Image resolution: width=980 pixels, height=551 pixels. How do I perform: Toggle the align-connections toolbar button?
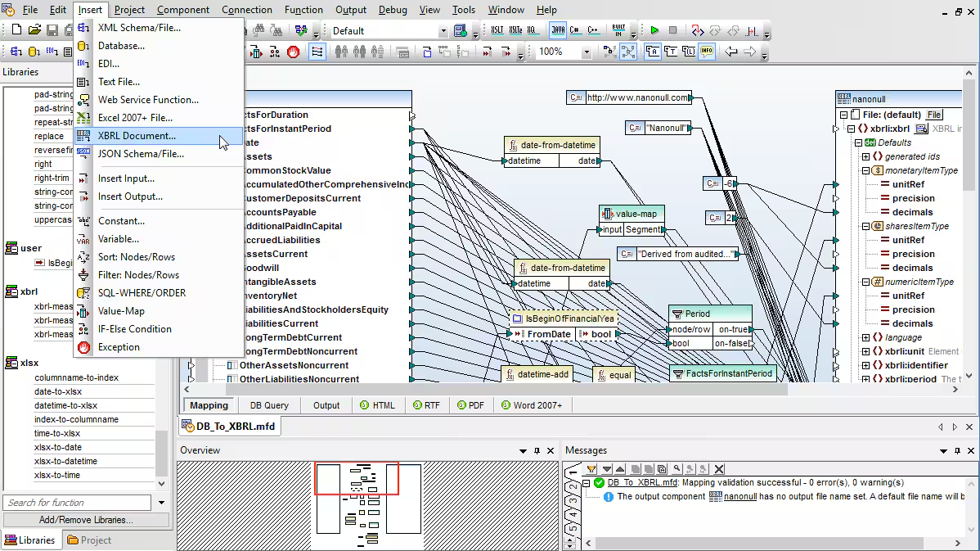[317, 52]
